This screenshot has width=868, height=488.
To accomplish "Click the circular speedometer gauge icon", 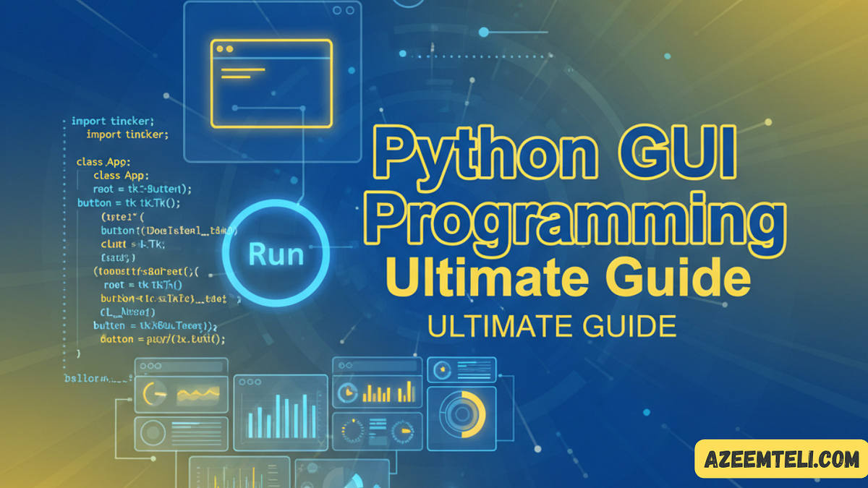I will 403,429.
